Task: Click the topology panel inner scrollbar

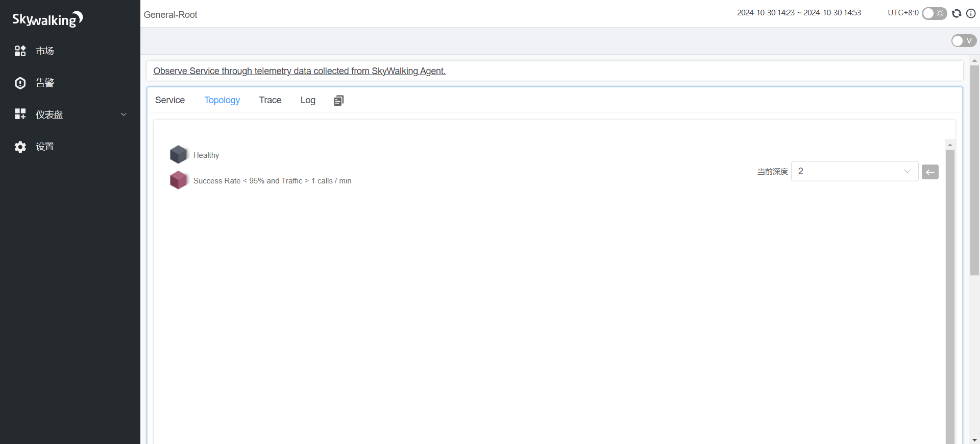Action: tap(950, 296)
